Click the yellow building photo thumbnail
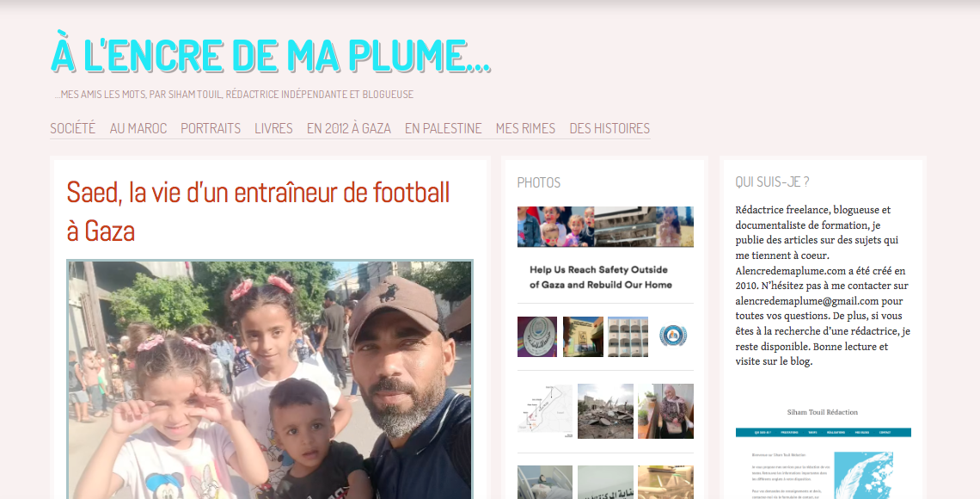 tap(583, 336)
